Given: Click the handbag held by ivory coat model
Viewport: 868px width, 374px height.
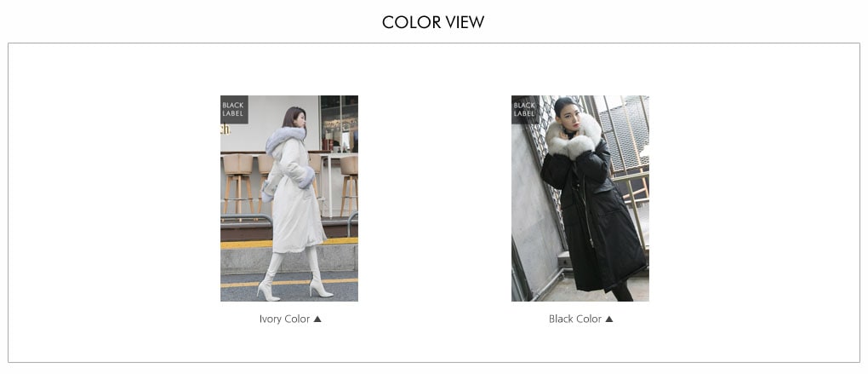Looking at the screenshot, I should [268, 191].
